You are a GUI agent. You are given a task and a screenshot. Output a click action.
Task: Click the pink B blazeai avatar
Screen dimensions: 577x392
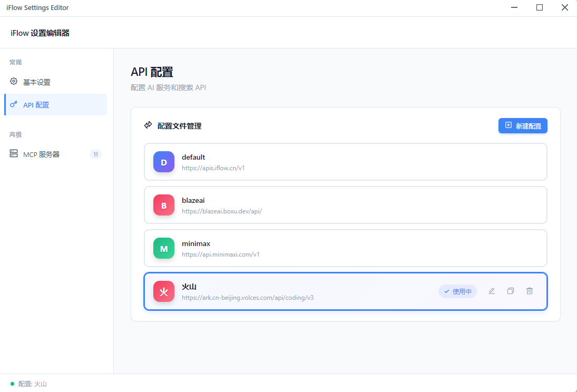163,205
